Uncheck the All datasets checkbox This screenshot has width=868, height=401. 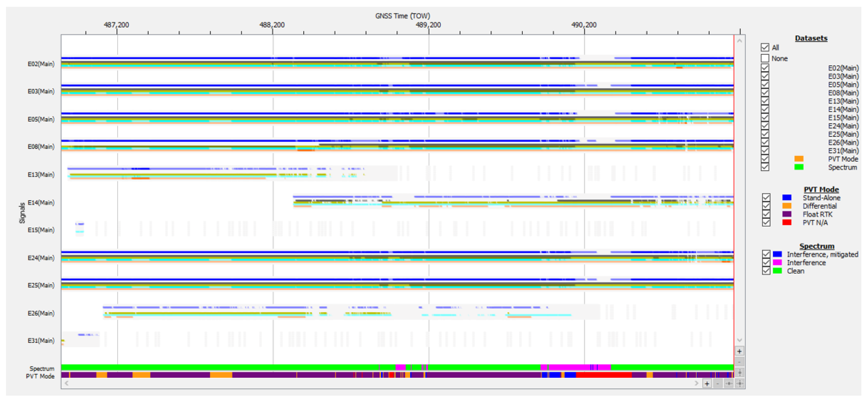coord(765,47)
